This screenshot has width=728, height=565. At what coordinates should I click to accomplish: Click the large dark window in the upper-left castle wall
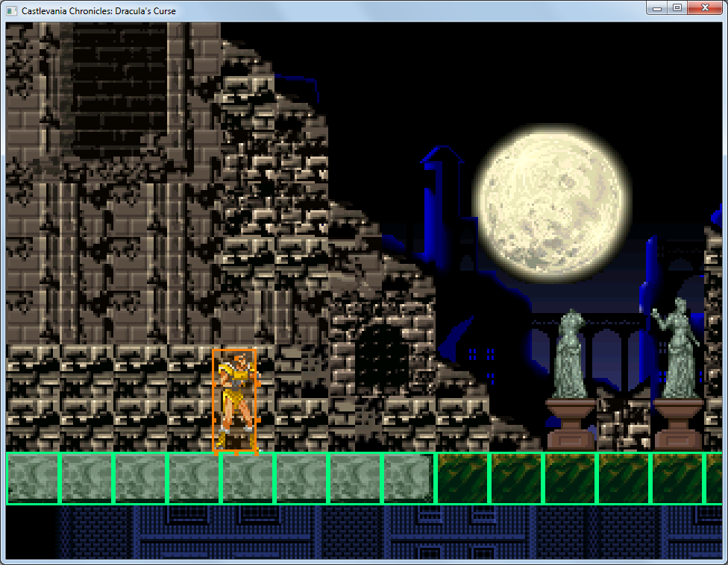tap(119, 89)
